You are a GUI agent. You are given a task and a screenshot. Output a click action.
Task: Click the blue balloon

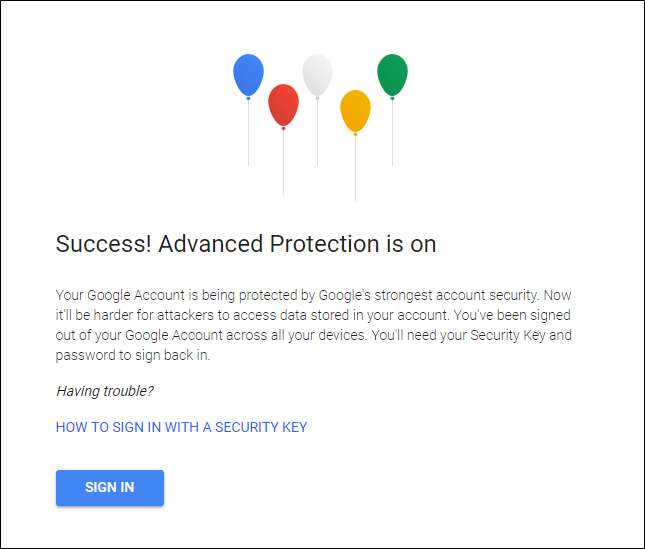(248, 75)
